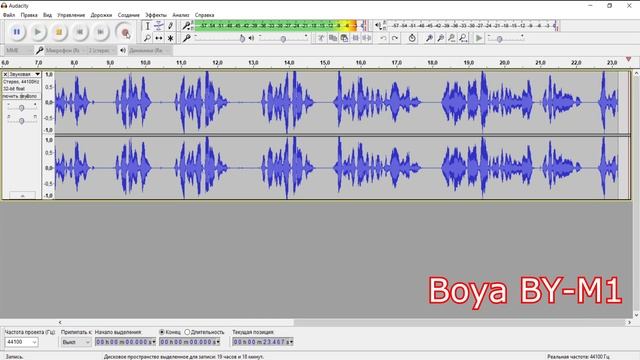Image resolution: width=640 pixels, height=360 pixels.
Task: Click the Copy icon in edit toolbar
Action: [x=333, y=38]
